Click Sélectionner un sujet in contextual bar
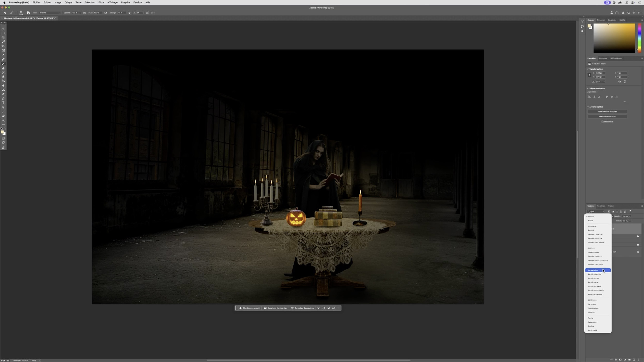Viewport: 644px width, 362px height. tap(250, 308)
